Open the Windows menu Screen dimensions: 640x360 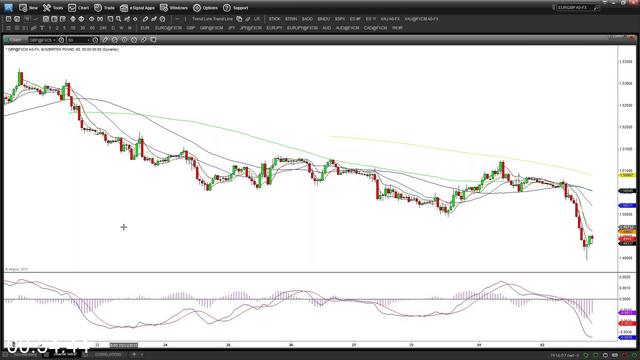[174, 8]
